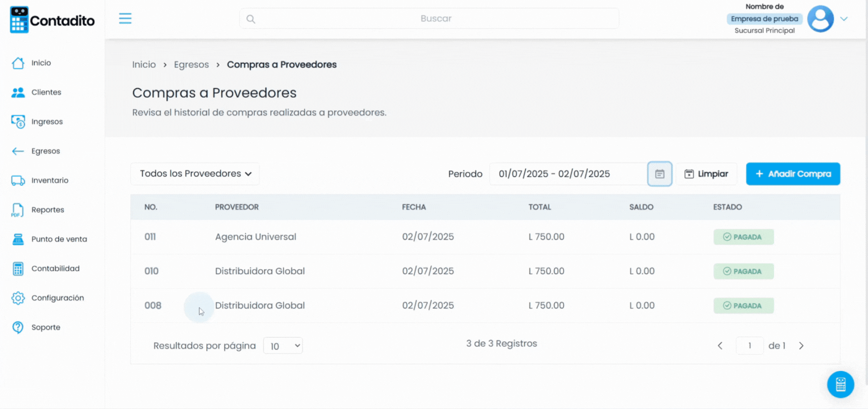868x409 pixels.
Task: Click the PAGADA badge for purchase 011
Action: [744, 237]
